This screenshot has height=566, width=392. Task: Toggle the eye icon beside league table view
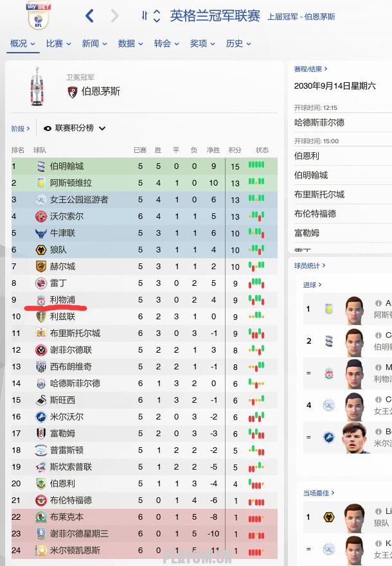click(48, 128)
